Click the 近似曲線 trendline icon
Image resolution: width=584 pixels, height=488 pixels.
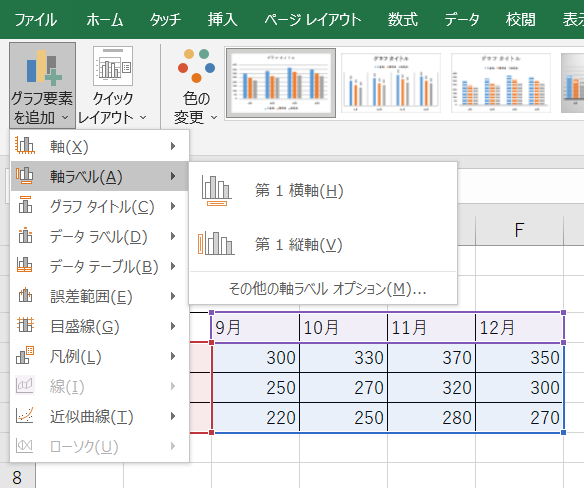coord(25,415)
